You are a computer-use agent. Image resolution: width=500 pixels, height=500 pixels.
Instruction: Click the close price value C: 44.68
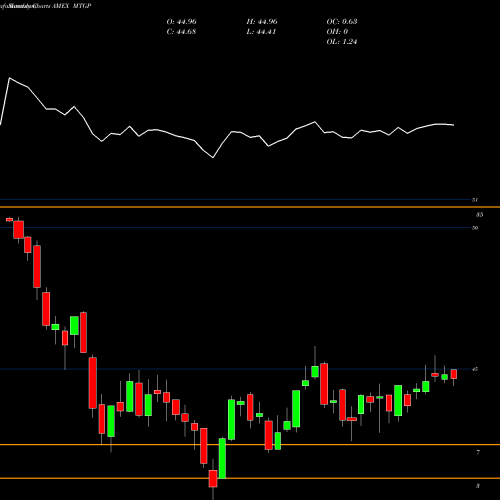coord(181,32)
